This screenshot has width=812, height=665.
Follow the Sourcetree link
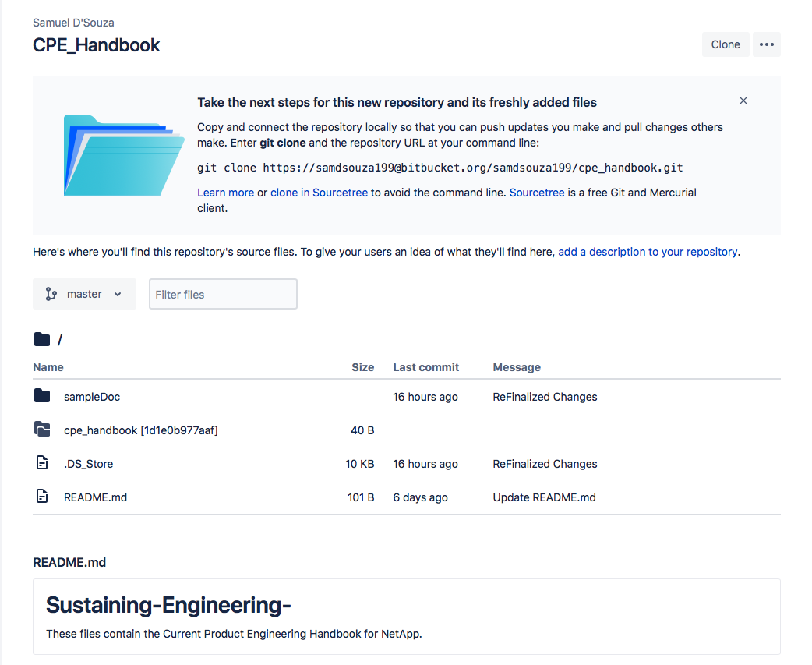[536, 193]
